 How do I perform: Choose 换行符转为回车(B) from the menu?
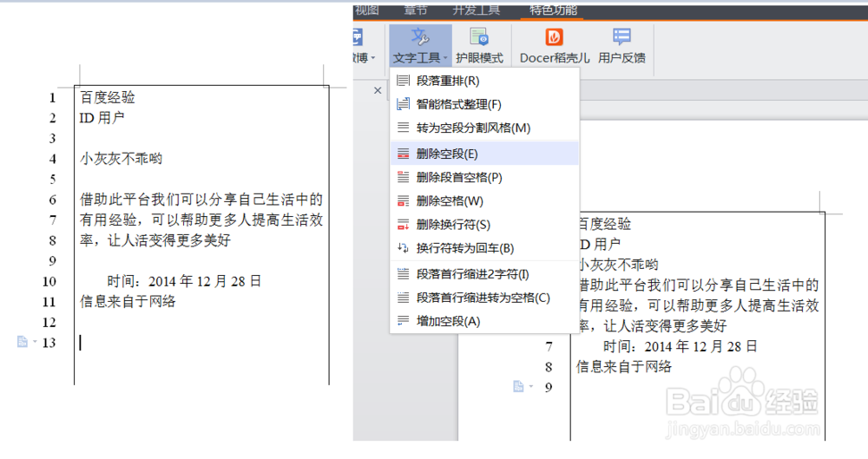coord(484,248)
